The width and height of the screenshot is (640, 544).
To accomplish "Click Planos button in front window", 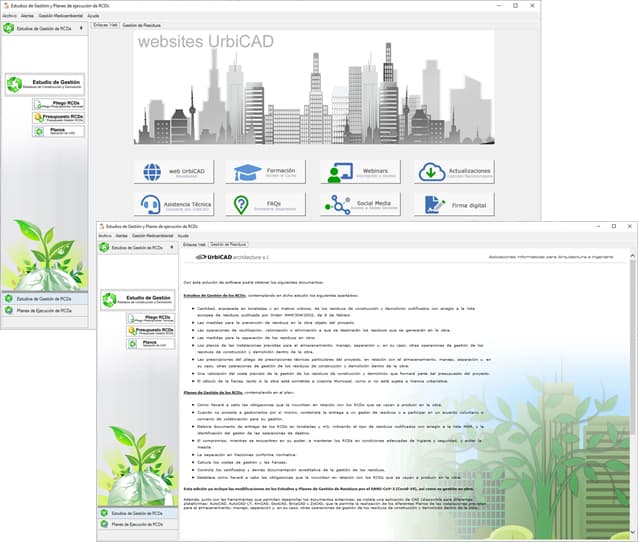I will [x=151, y=344].
